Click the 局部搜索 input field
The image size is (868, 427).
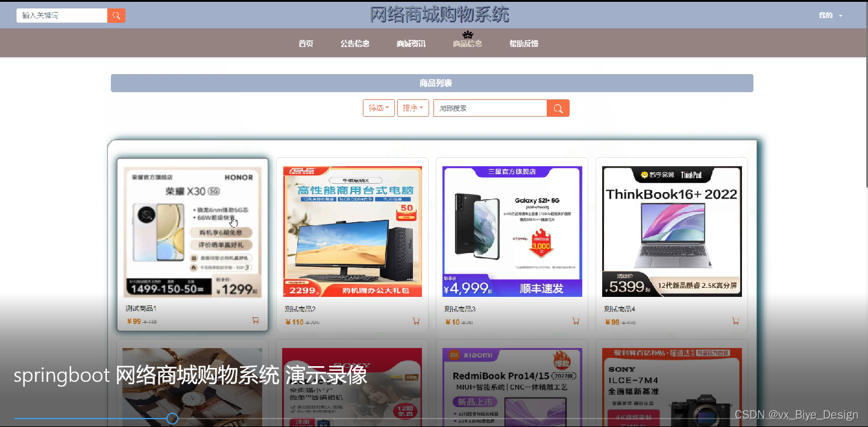coord(490,108)
